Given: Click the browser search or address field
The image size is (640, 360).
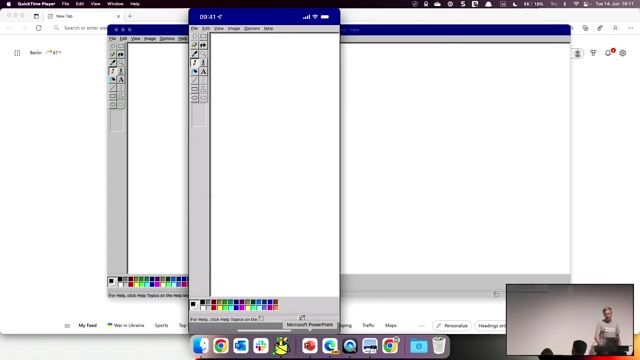Looking at the screenshot, I should pyautogui.click(x=86, y=28).
